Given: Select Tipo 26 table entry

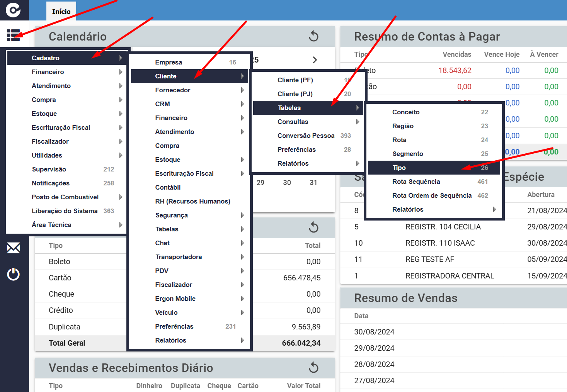Looking at the screenshot, I should click(x=434, y=168).
